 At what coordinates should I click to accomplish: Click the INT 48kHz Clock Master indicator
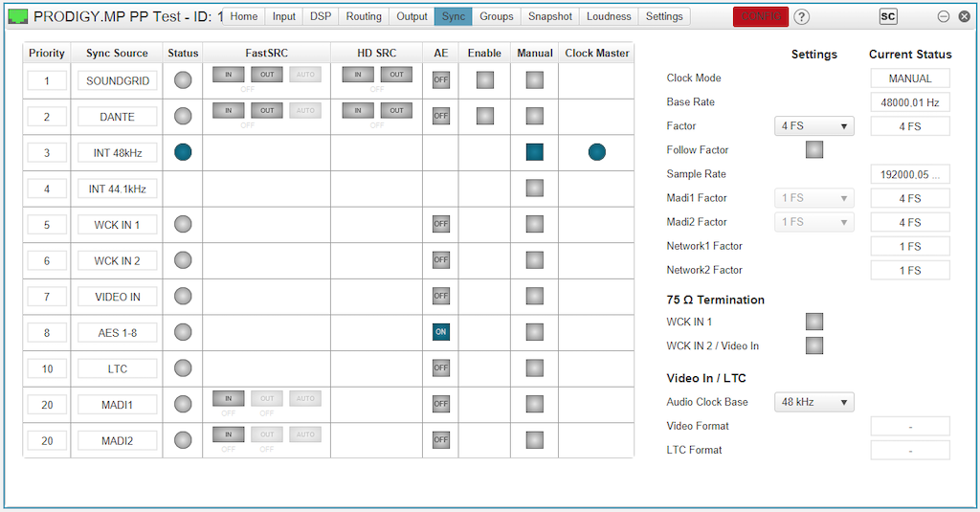click(597, 151)
